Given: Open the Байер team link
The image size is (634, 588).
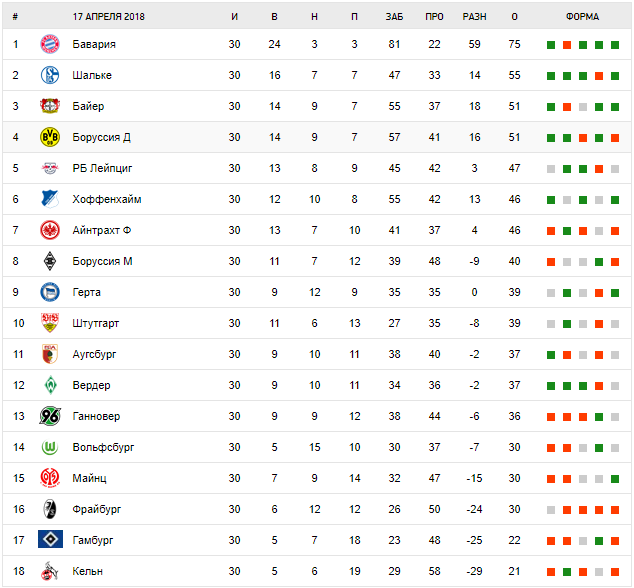Looking at the screenshot, I should [x=88, y=106].
